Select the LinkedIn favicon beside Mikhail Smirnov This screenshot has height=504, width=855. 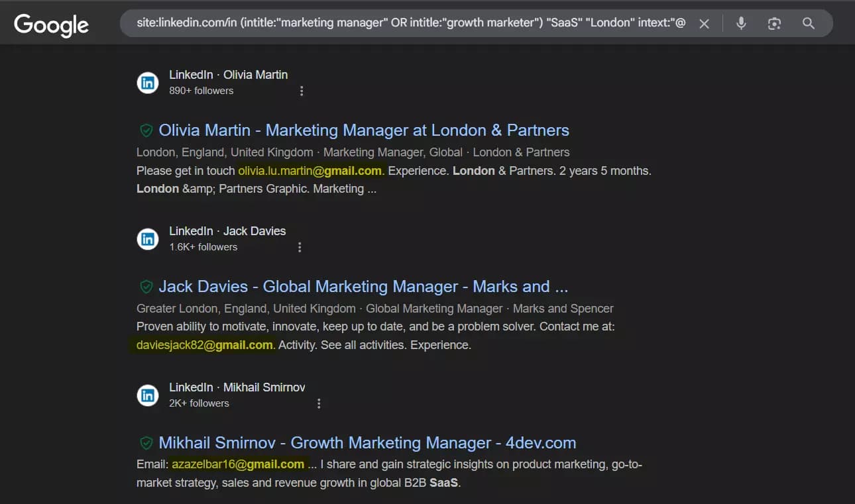(x=147, y=395)
